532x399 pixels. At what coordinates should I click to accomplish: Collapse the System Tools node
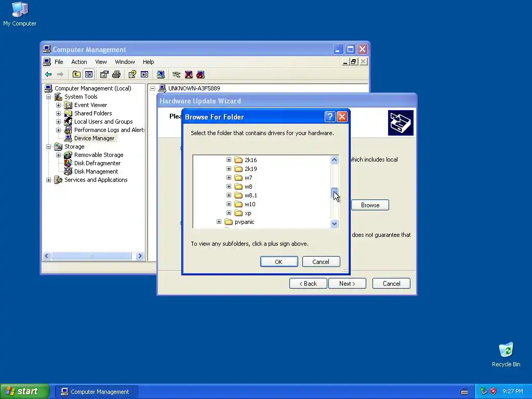(x=48, y=97)
